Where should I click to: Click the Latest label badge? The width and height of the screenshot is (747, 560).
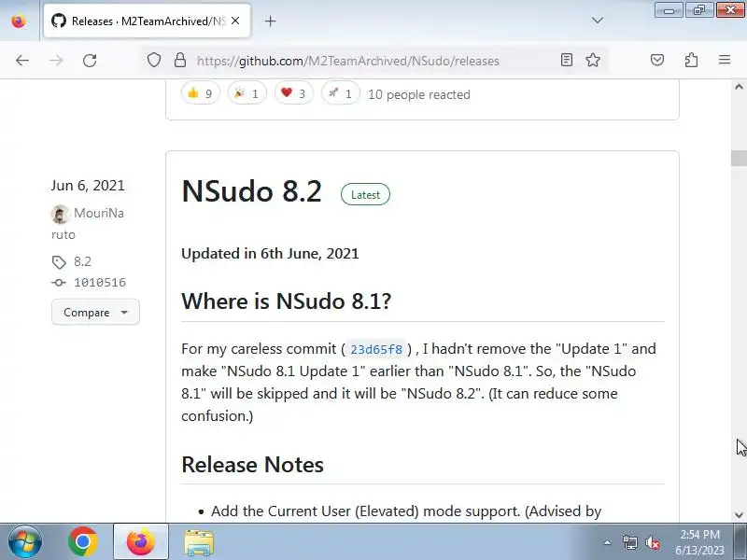click(x=365, y=195)
